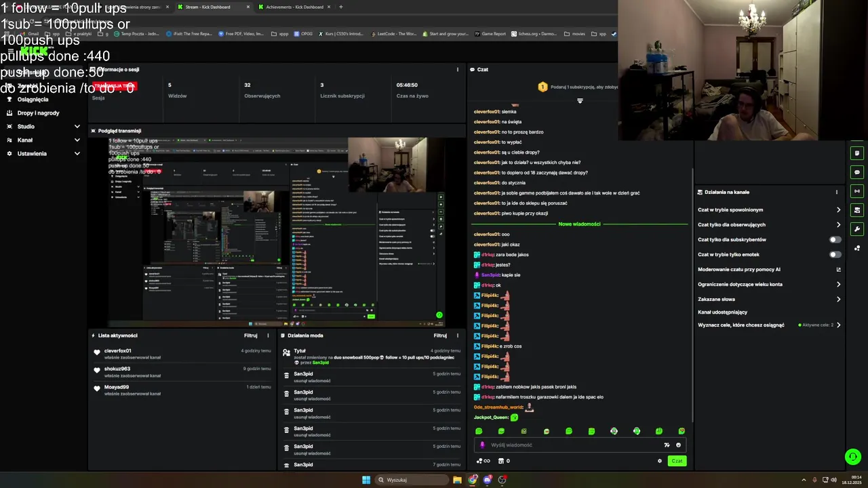Viewport: 868px width, 488px height.
Task: Open File Explorer on the taskbar
Action: 457,480
